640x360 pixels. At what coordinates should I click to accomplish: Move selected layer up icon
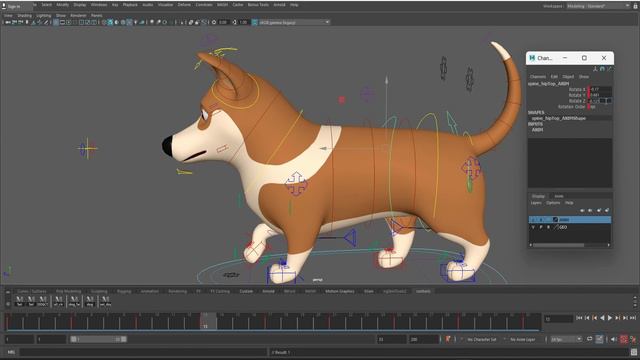pyautogui.click(x=582, y=210)
